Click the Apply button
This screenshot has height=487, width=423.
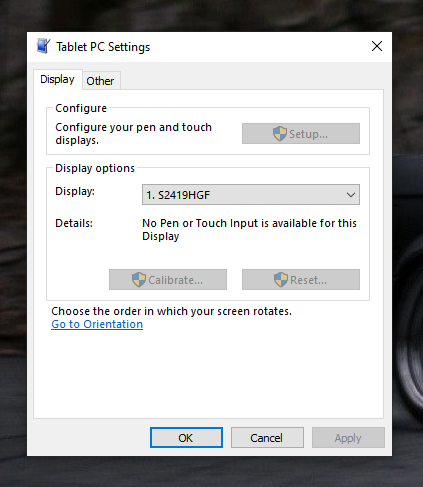click(348, 438)
